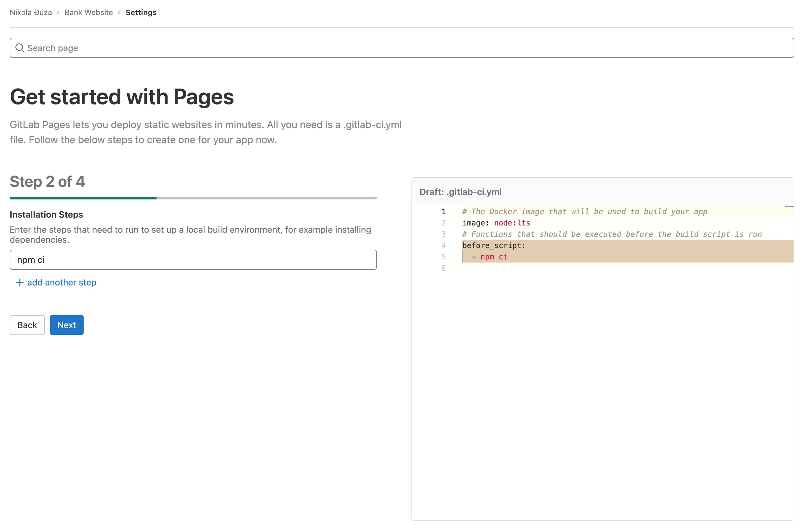
Task: Click the search magnifier icon
Action: coord(20,48)
